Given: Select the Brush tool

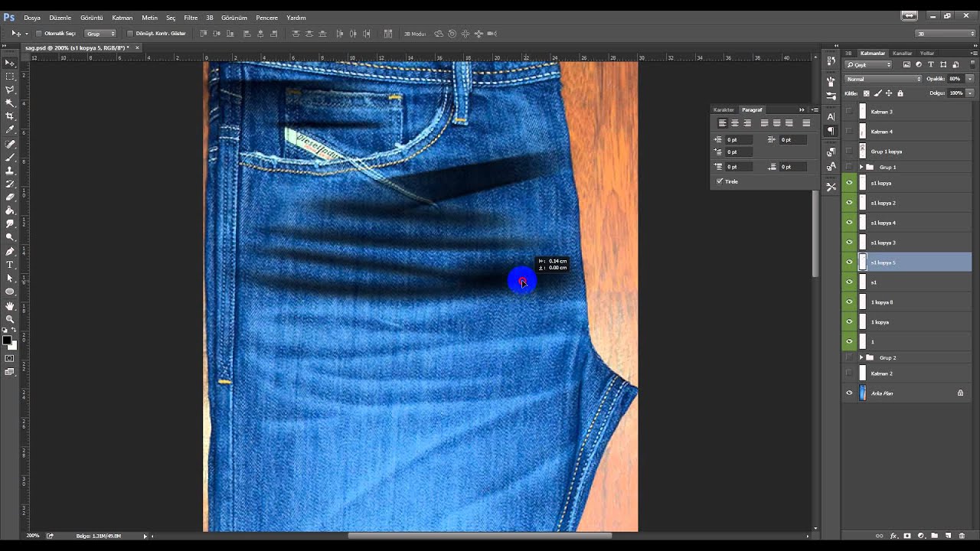Looking at the screenshot, I should (10, 157).
